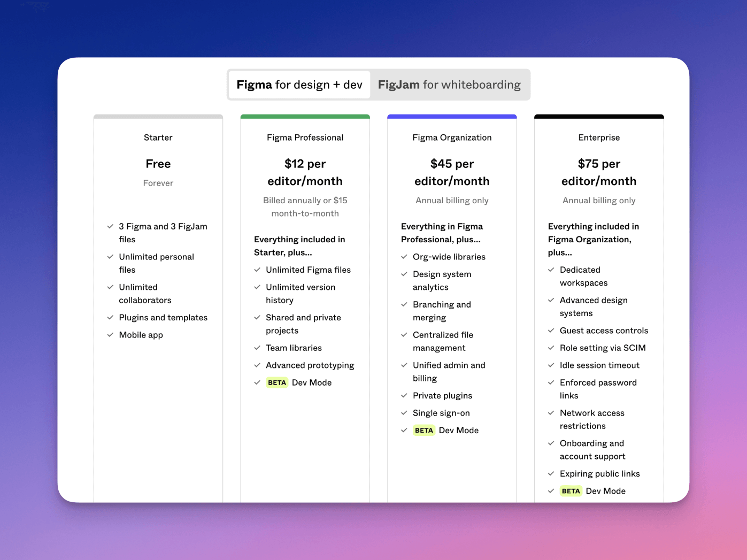Screen dimensions: 747x560
Task: Click the checkmark beside "Org-wide libraries"
Action: (x=404, y=257)
